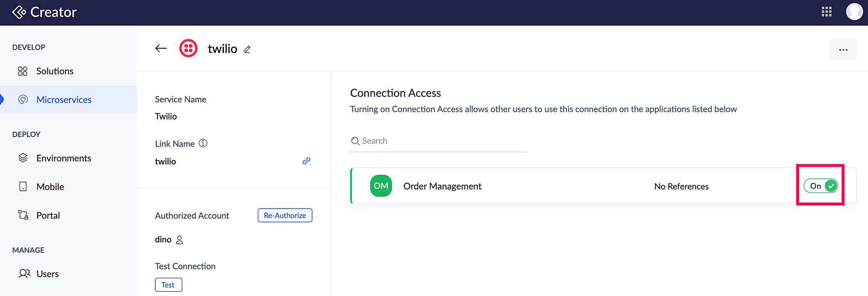The height and width of the screenshot is (296, 868).
Task: Click the user icon beside dino
Action: 180,239
